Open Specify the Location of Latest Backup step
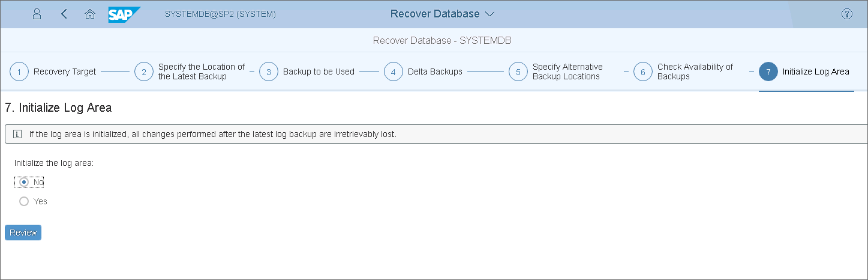 coord(201,72)
